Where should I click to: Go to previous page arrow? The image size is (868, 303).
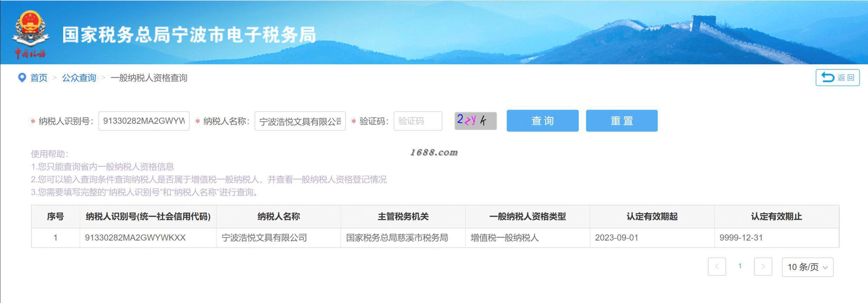click(x=717, y=267)
